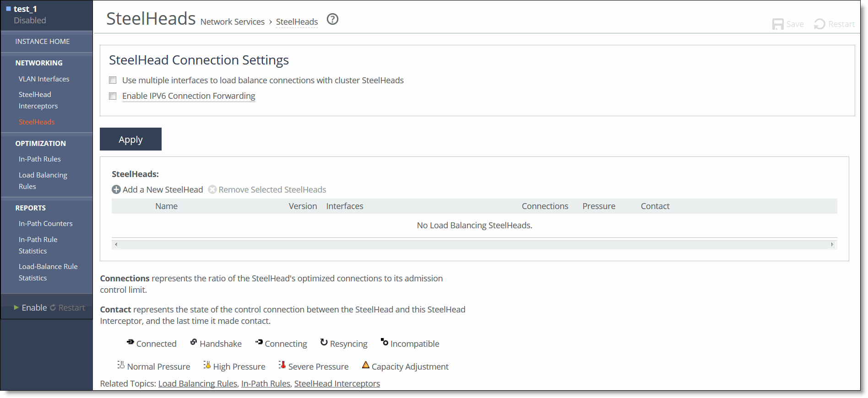Click the NETWORKING section heading
The width and height of the screenshot is (868, 398).
click(x=39, y=63)
